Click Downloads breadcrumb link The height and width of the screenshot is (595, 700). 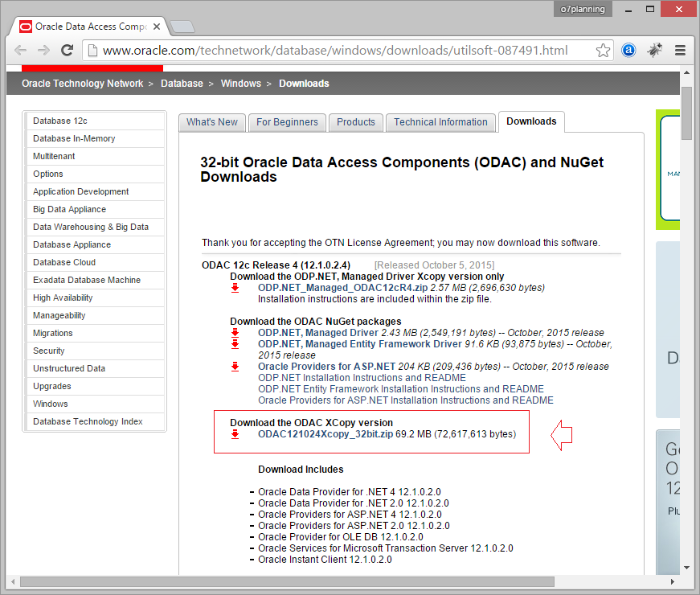click(x=304, y=84)
